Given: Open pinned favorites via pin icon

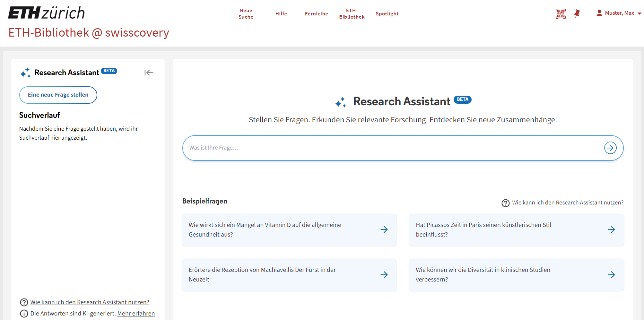Looking at the screenshot, I should point(577,13).
